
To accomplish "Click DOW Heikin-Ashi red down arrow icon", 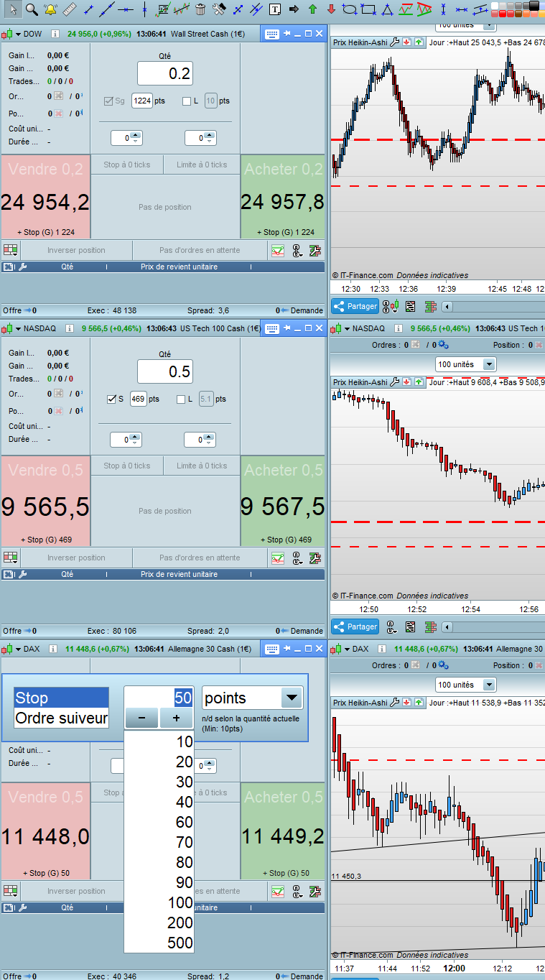I will [x=407, y=42].
